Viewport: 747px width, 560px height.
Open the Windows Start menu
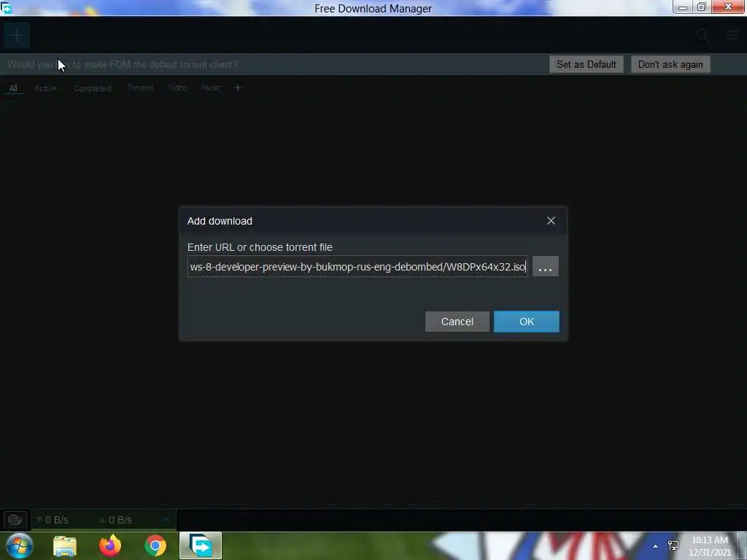coord(19,545)
